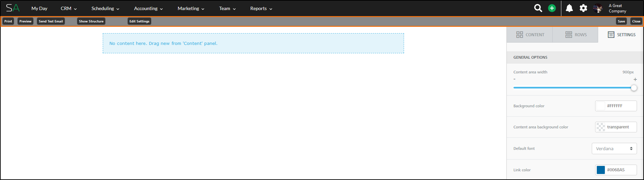This screenshot has height=180, width=644.
Task: Click Send Test Email button
Action: (x=51, y=21)
